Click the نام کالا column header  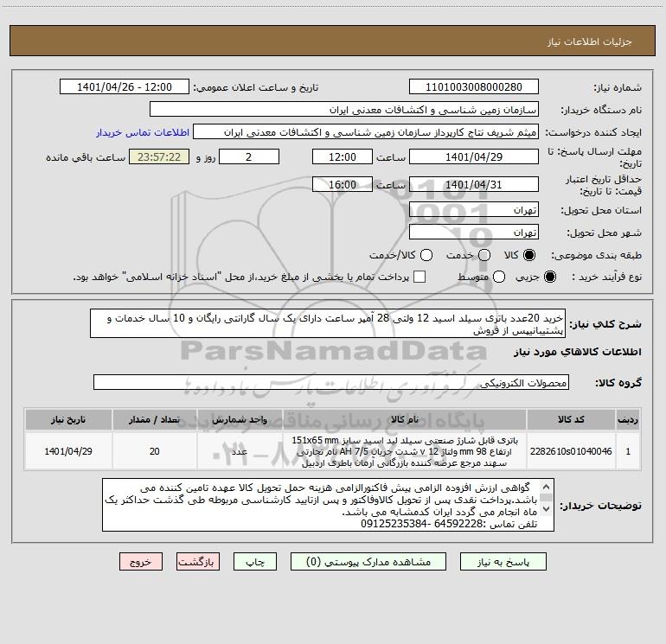coord(405,419)
